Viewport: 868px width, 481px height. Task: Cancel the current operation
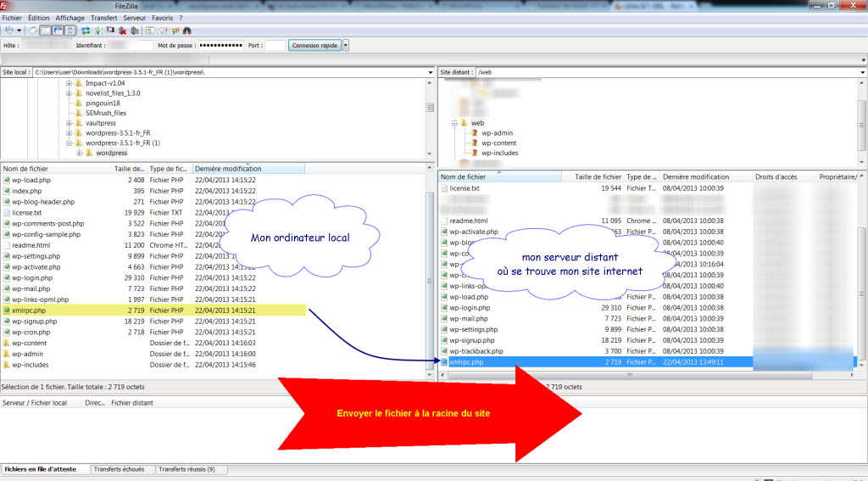[x=110, y=31]
